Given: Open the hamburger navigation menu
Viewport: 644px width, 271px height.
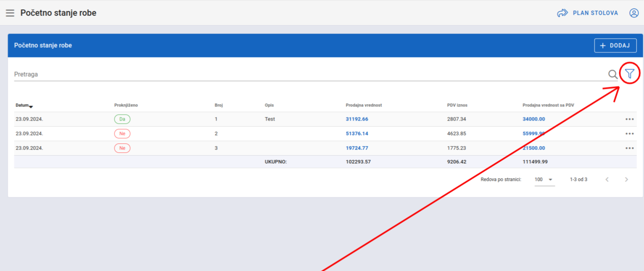Looking at the screenshot, I should 10,13.
